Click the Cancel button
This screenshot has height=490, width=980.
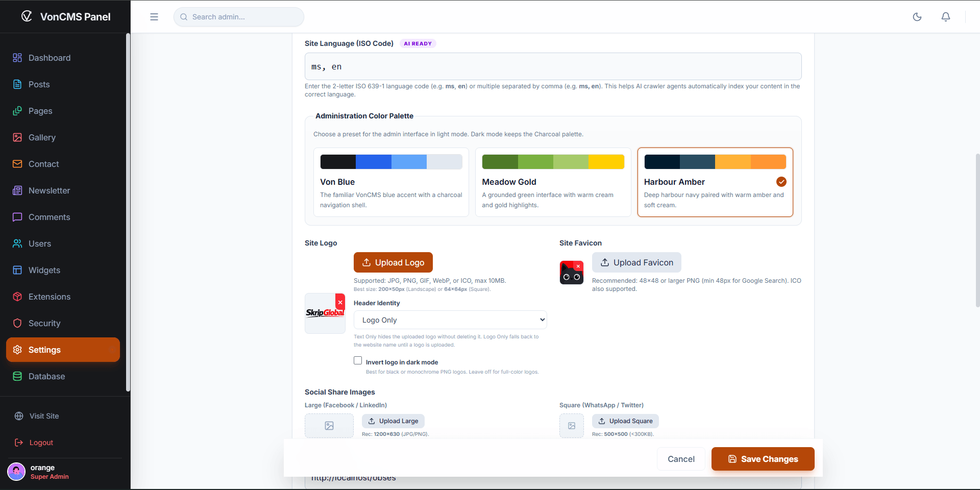click(681, 459)
